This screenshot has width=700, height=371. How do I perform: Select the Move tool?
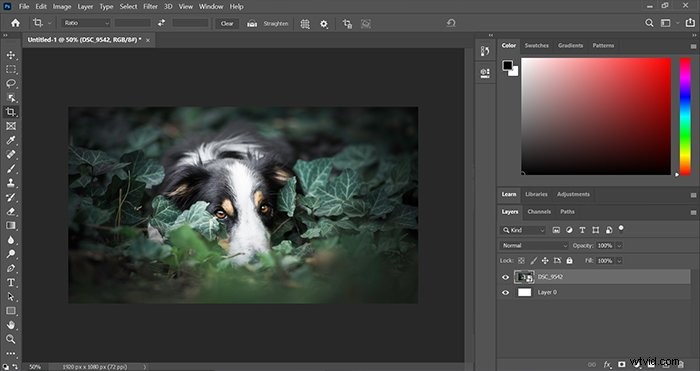coord(11,55)
